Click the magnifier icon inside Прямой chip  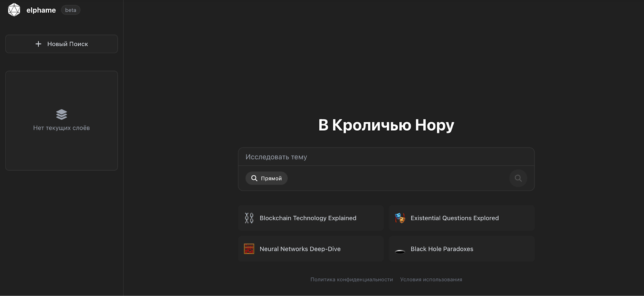(254, 178)
